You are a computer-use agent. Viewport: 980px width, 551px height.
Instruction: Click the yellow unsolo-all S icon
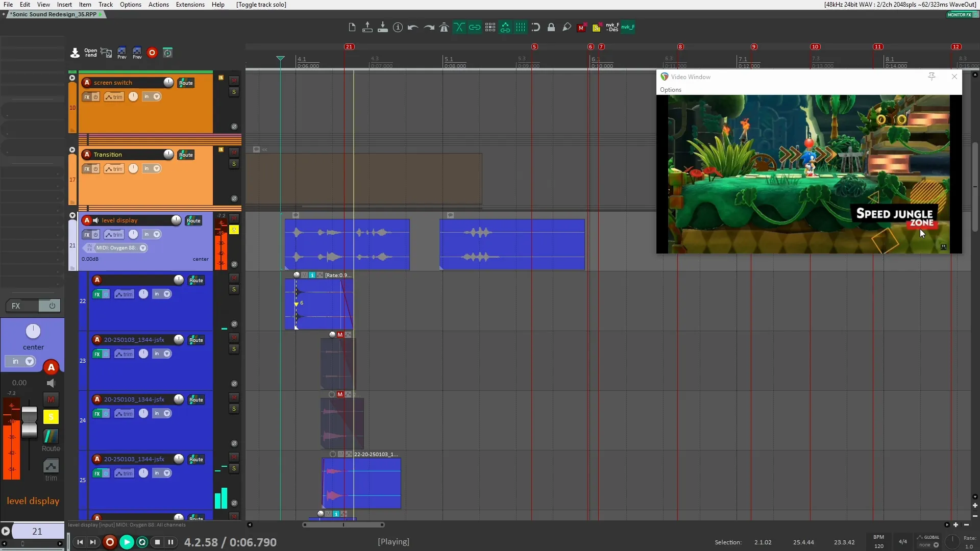coord(596,28)
